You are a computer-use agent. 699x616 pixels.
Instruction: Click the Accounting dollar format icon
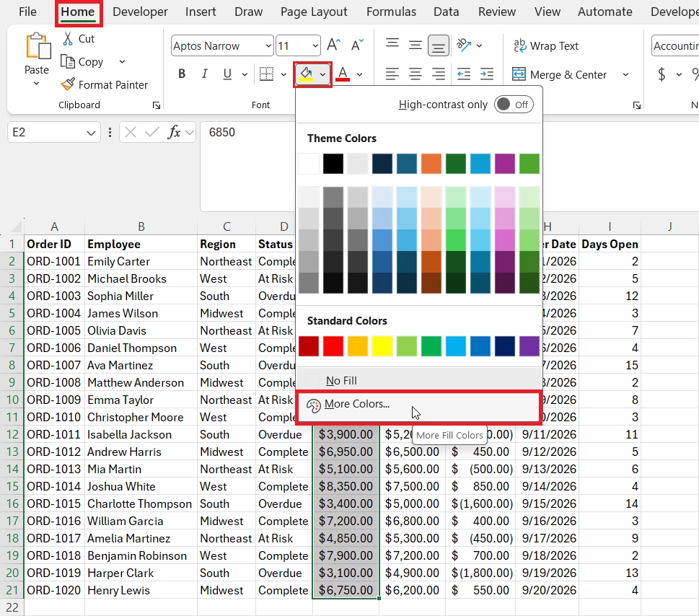661,74
